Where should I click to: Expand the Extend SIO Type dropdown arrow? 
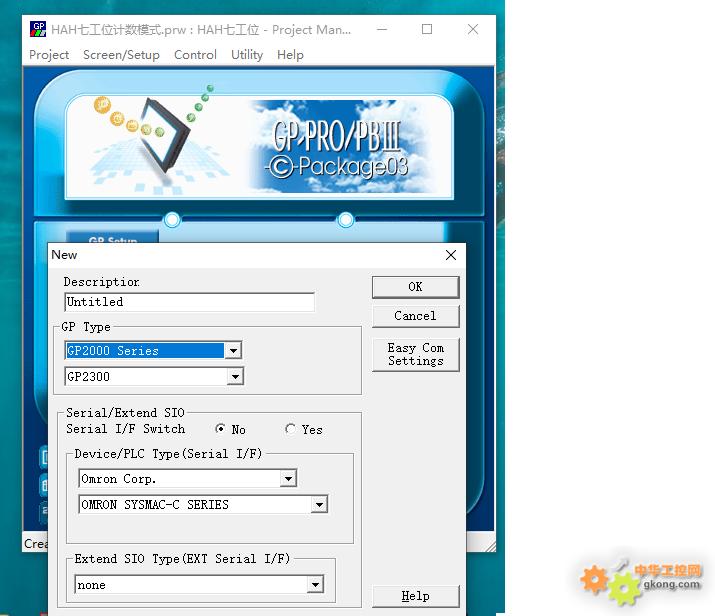(315, 585)
